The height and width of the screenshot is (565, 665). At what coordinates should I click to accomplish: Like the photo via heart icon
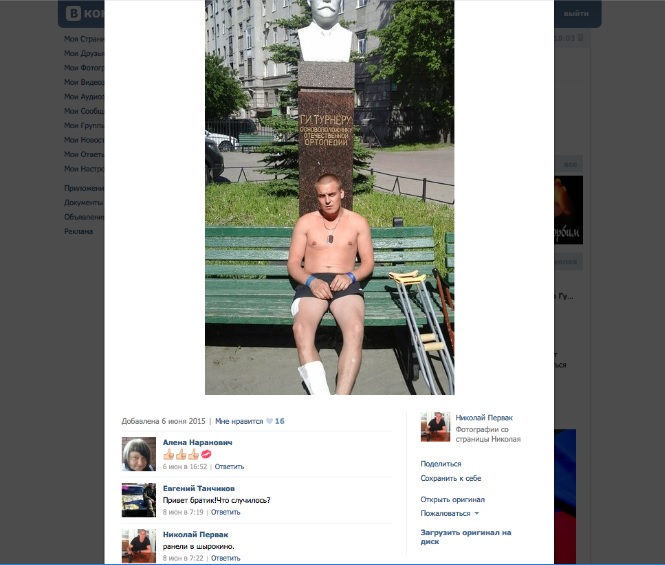269,421
